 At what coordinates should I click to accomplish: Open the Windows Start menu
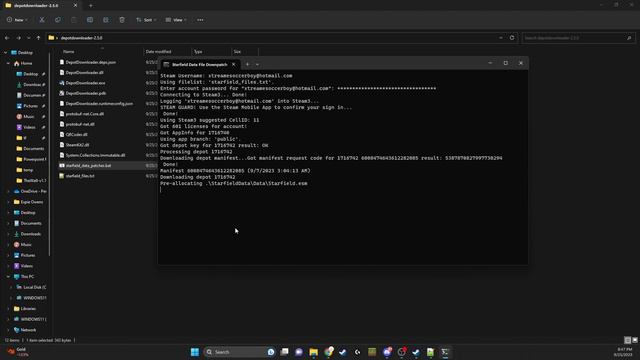[195, 352]
